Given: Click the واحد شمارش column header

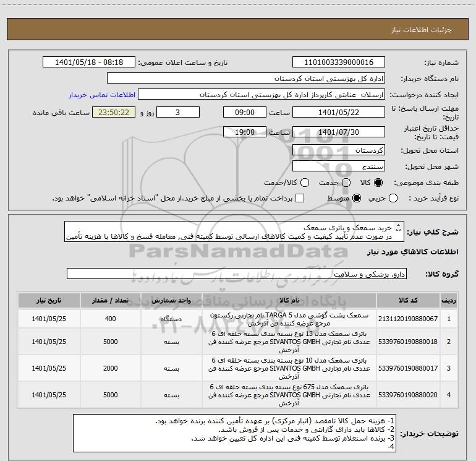Looking at the screenshot, I should [x=171, y=300].
